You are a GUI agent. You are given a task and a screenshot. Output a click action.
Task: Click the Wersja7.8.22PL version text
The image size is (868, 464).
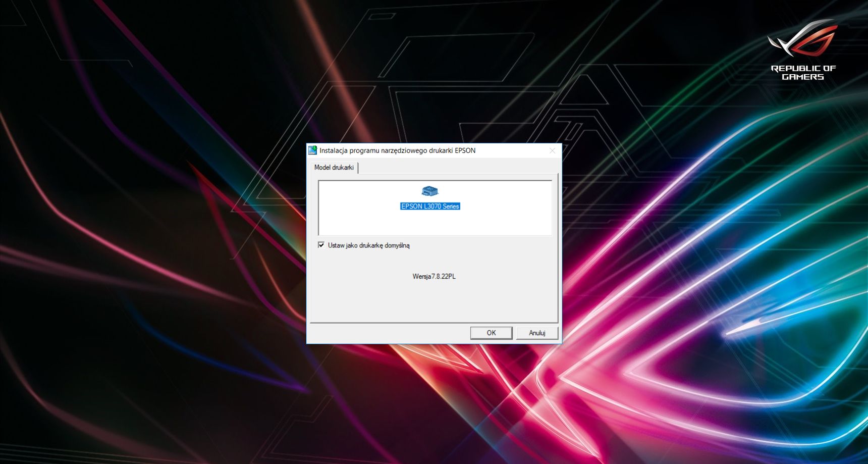(x=434, y=276)
